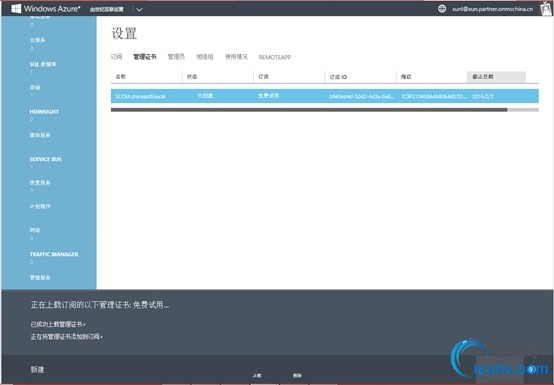Open SERVICE BUS in sidebar

tap(46, 159)
